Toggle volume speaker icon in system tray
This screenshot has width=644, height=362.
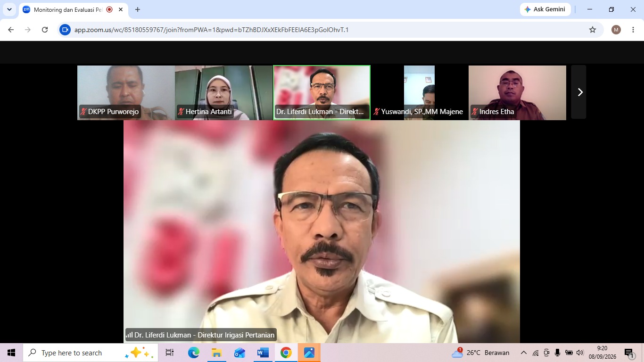click(580, 353)
